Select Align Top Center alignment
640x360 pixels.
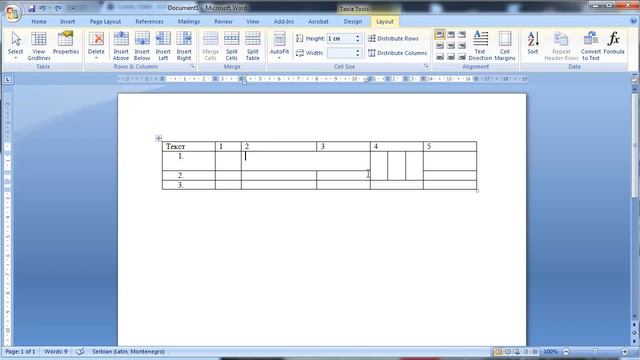(x=451, y=35)
